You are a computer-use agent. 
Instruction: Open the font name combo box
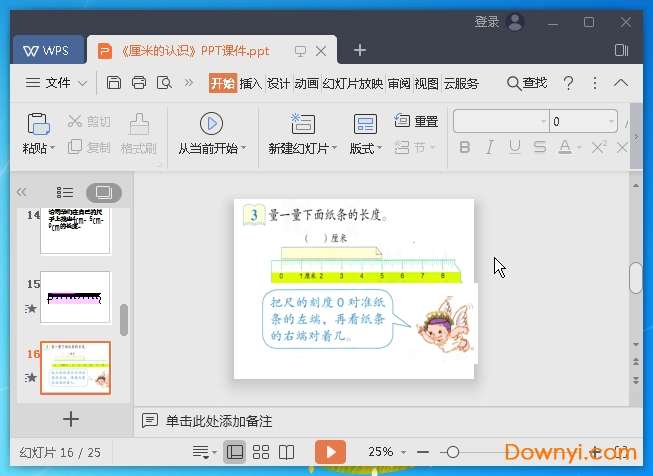click(501, 121)
